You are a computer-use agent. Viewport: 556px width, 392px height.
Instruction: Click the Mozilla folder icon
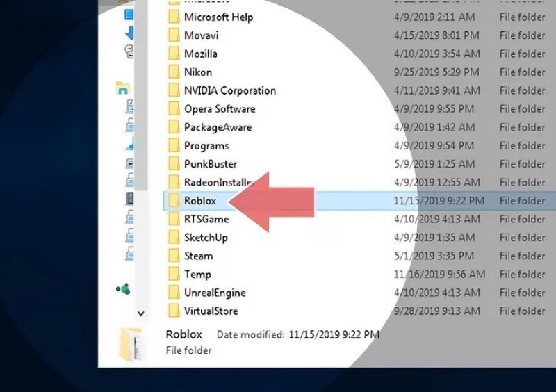[x=172, y=54]
